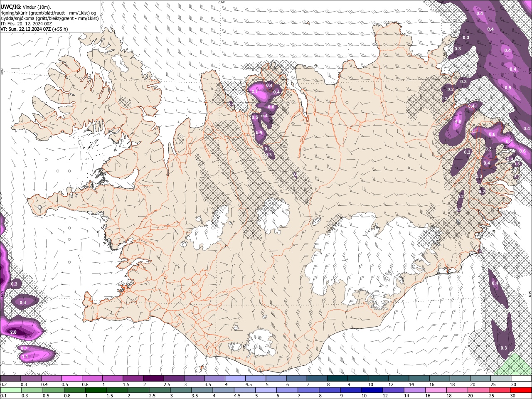Viewport: 532px width, 399px height.
Task: Click the bright red 30 swatch on lower scale
Action: [521, 390]
